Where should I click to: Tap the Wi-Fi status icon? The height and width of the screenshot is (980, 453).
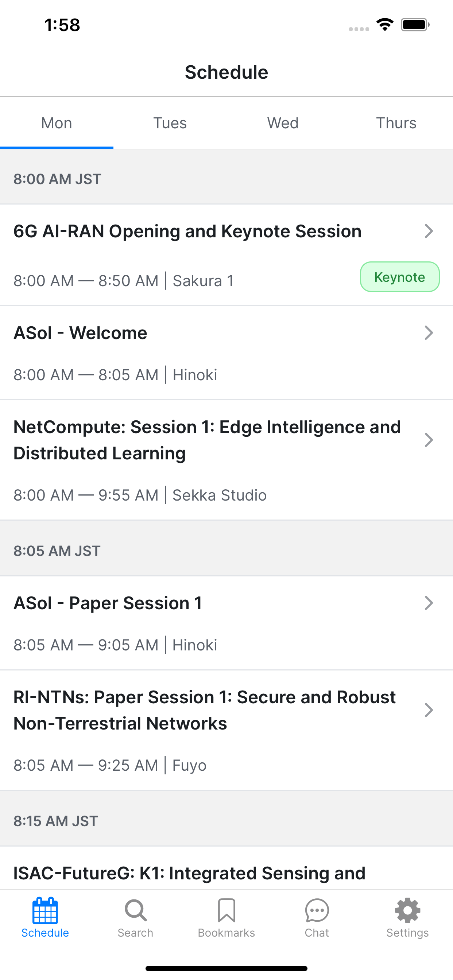385,25
